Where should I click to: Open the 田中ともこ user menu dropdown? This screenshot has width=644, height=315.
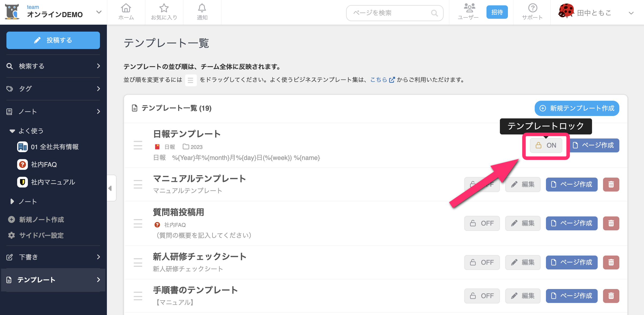coord(631,13)
